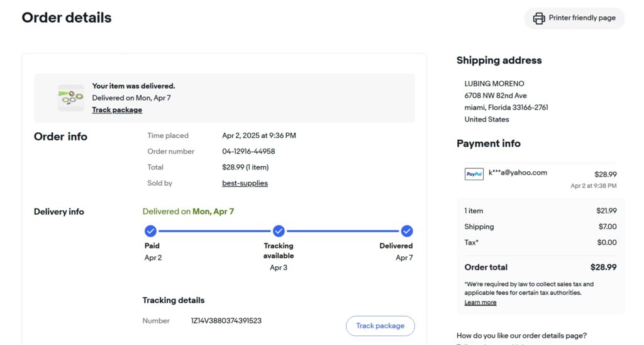The width and height of the screenshot is (644, 345).
Task: Click the tracking number 1Z14V3880374391523
Action: [x=226, y=320]
